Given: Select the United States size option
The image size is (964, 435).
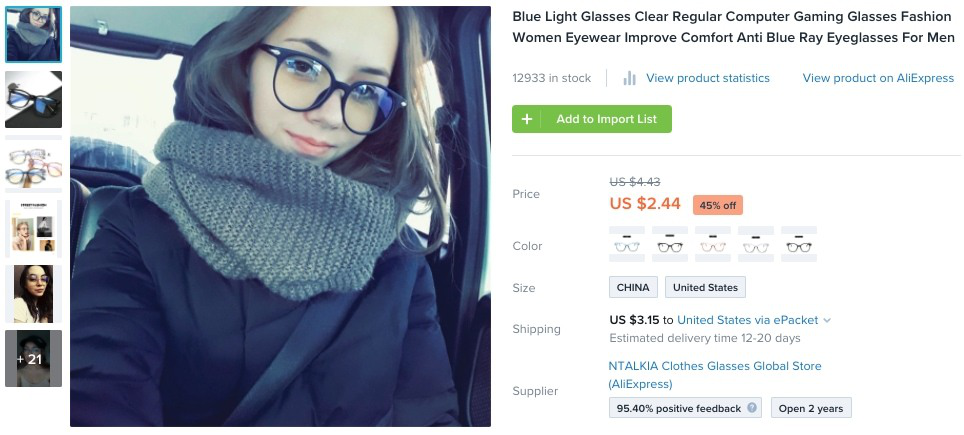Looking at the screenshot, I should pos(705,287).
